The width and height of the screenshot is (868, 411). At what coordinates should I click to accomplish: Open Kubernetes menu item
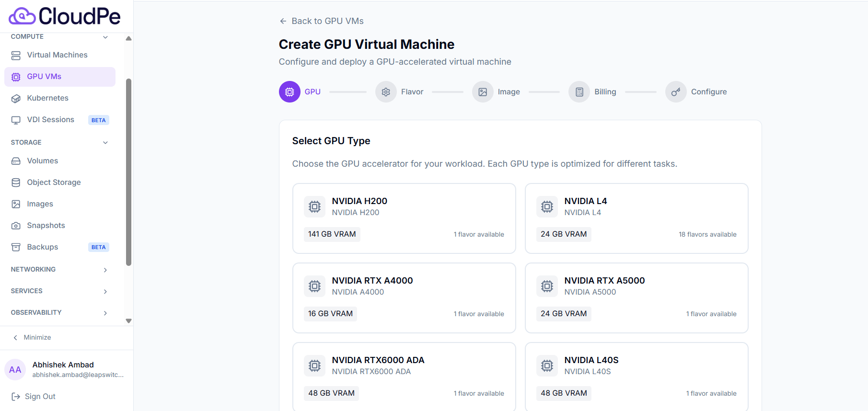coord(60,98)
